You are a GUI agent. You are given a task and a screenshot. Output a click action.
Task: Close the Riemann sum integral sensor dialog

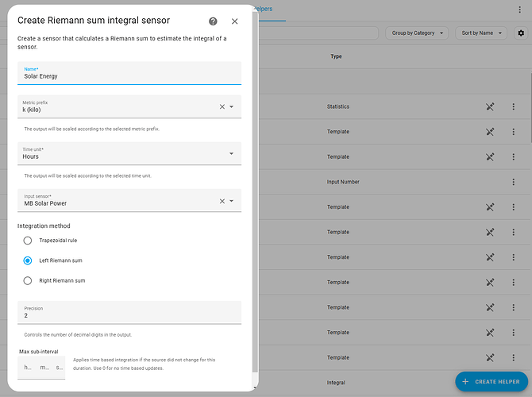(x=234, y=21)
